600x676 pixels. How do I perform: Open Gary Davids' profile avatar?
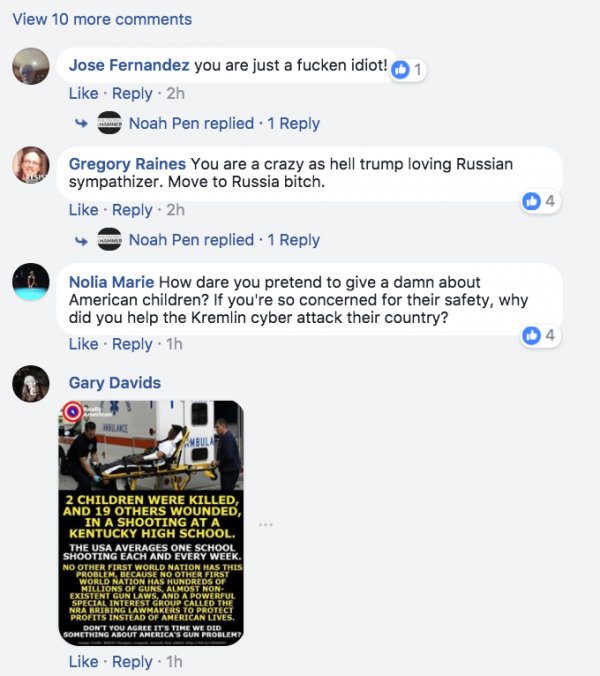pyautogui.click(x=31, y=384)
